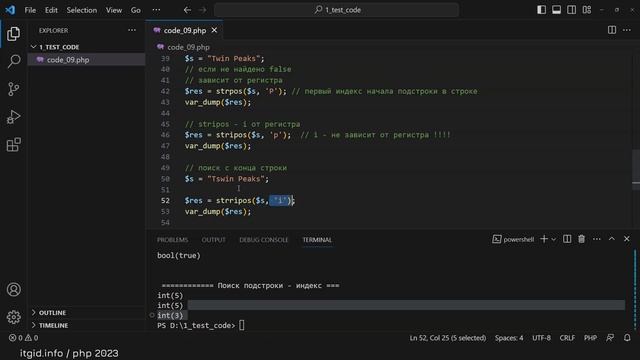Click the strripos function name on line 52
This screenshot has height=360, width=640.
[x=234, y=200]
